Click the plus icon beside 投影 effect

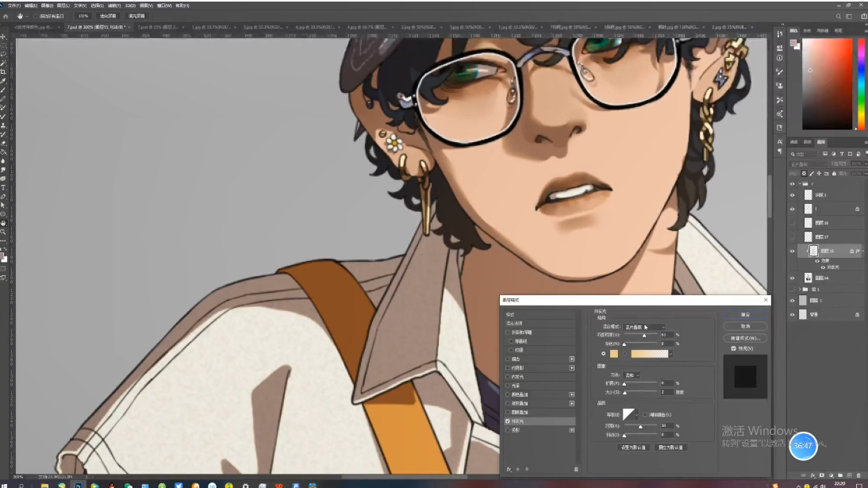tap(572, 430)
